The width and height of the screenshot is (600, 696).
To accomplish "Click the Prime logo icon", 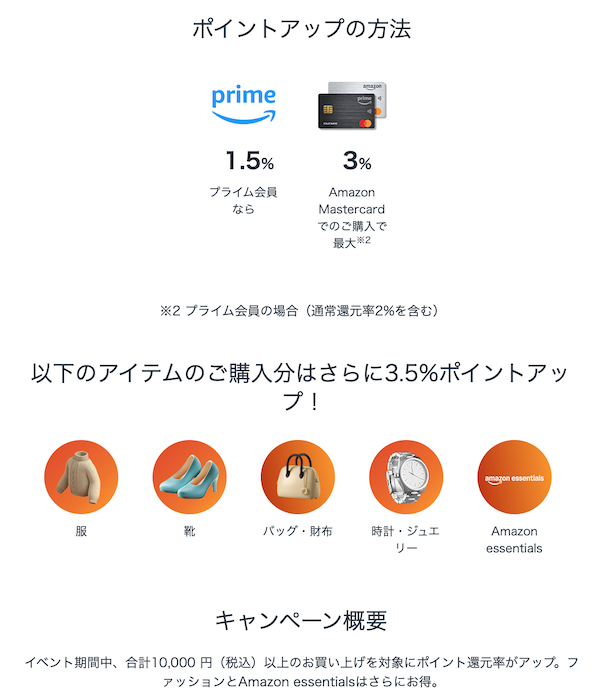I will coord(243,104).
